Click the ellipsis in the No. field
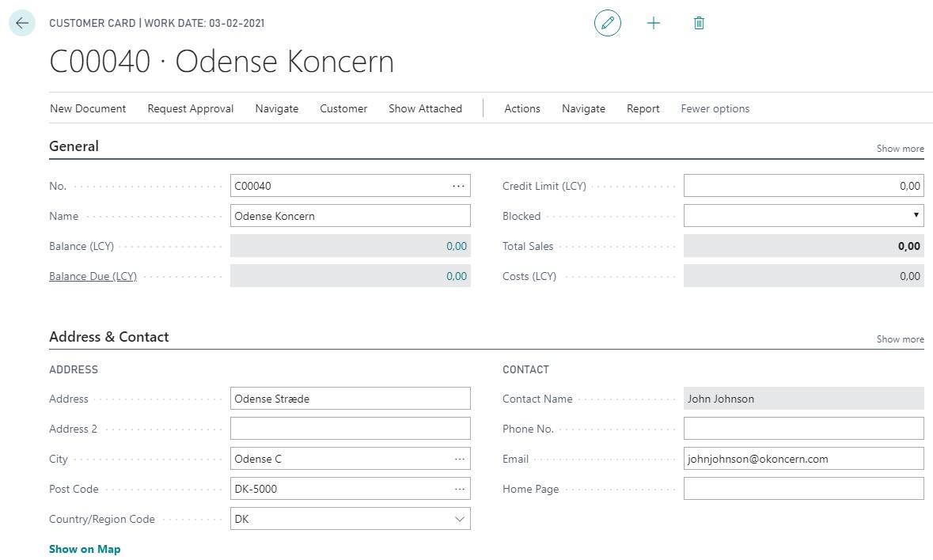 pos(458,186)
